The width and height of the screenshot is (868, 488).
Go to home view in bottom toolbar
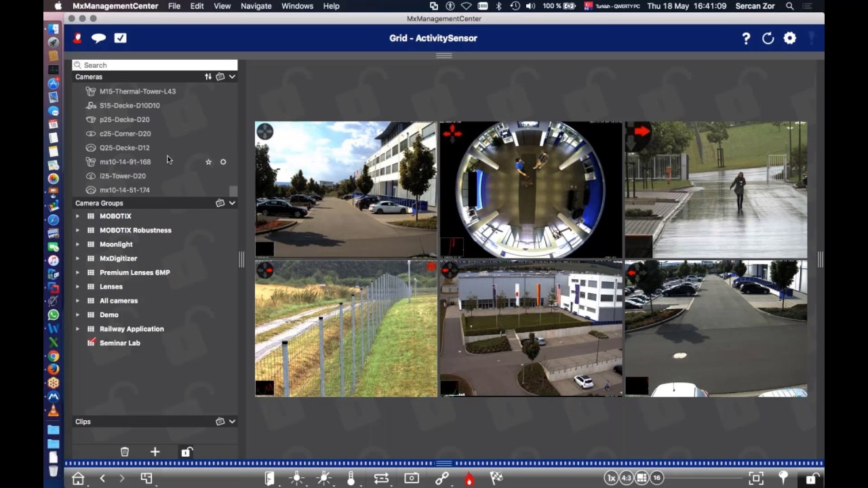(x=78, y=479)
